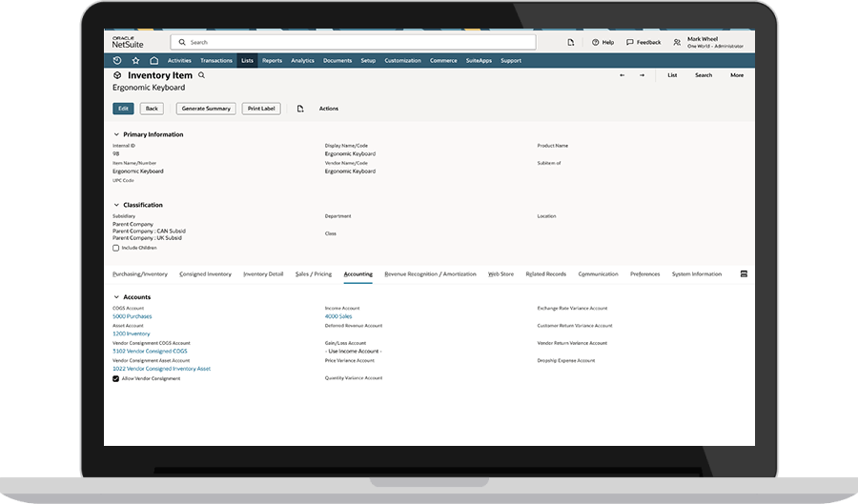Viewport: 858px width, 504px height.
Task: Click the new document icon beside Print Label
Action: [300, 109]
